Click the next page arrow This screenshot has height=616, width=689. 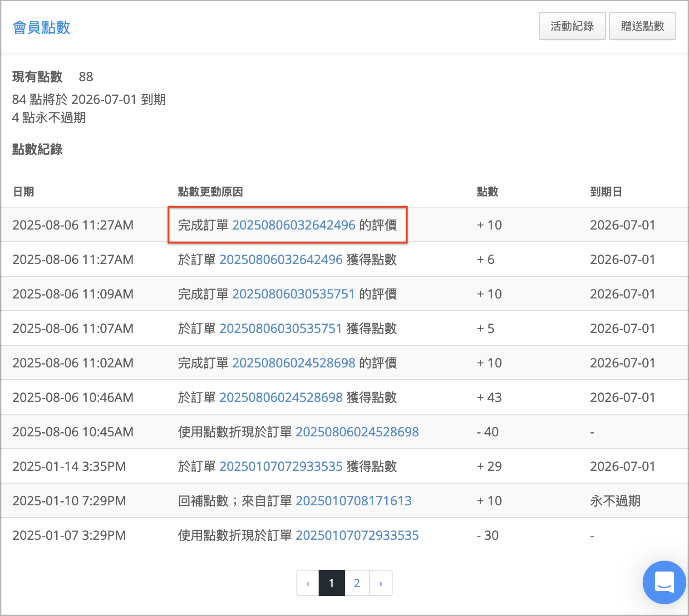point(381,583)
